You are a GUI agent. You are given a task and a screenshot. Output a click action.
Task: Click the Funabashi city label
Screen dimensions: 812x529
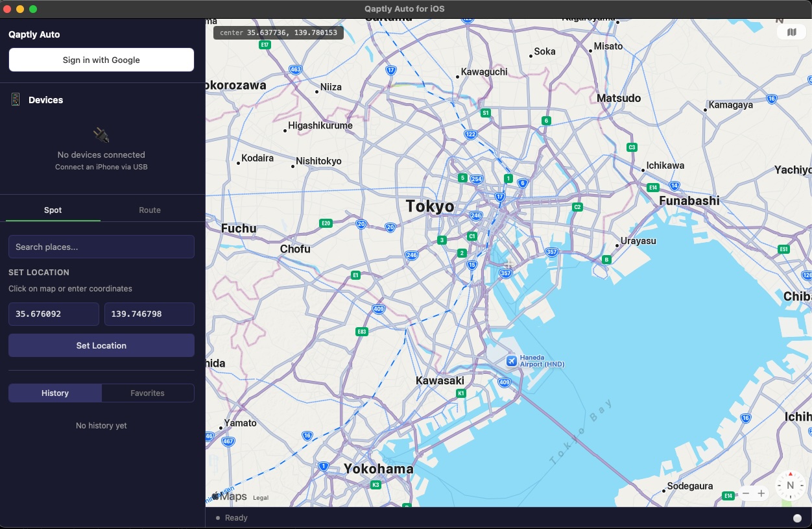(x=689, y=201)
